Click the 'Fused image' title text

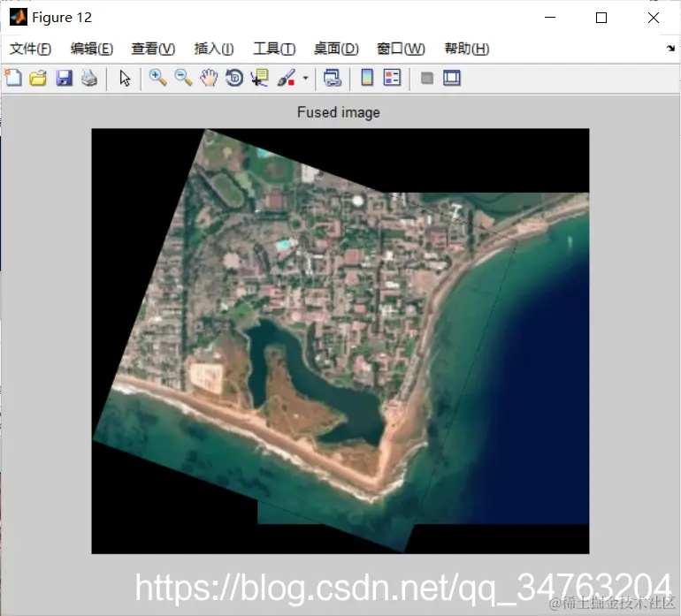pos(339,112)
